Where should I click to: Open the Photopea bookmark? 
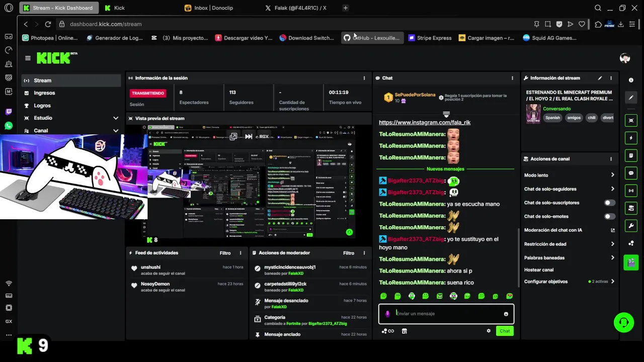click(x=50, y=38)
